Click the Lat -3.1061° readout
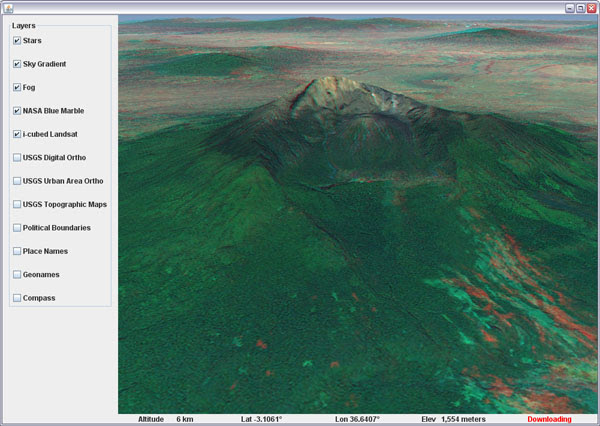600x426 pixels. click(x=261, y=419)
